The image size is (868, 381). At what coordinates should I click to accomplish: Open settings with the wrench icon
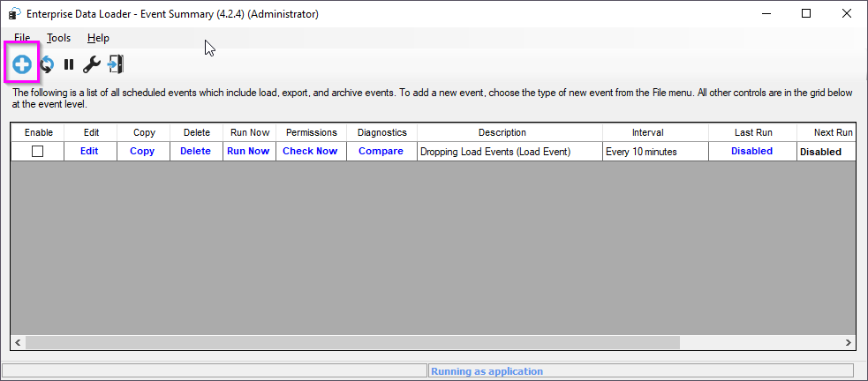pyautogui.click(x=91, y=64)
